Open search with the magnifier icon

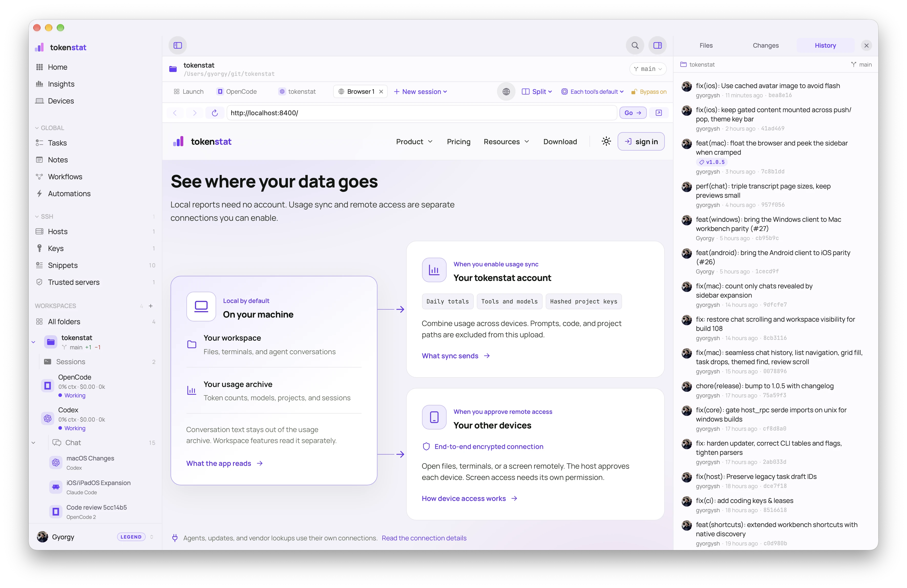click(x=635, y=45)
